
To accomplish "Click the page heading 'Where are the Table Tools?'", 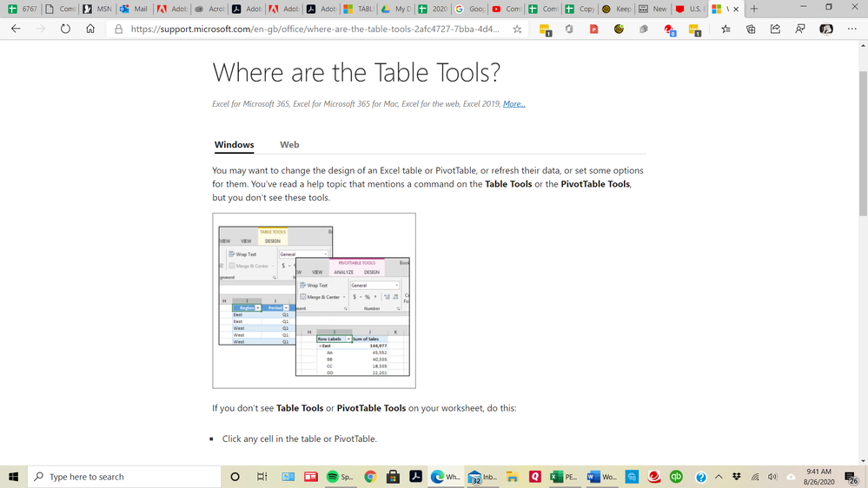I will click(356, 72).
